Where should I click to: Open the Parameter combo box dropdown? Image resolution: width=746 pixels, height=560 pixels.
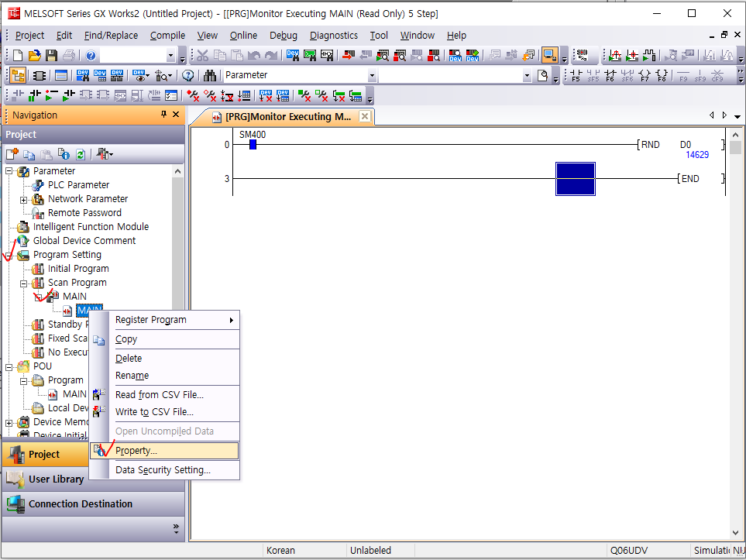(372, 75)
